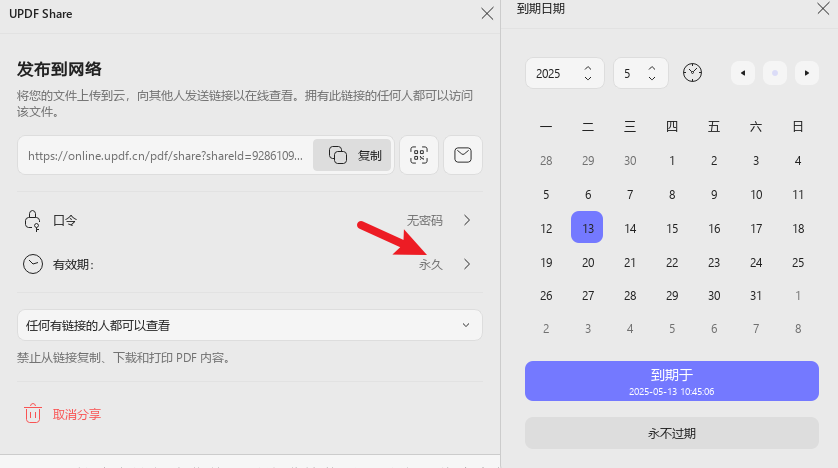Select the highlighted date 13
Screen dimensions: 838x468
pos(587,228)
